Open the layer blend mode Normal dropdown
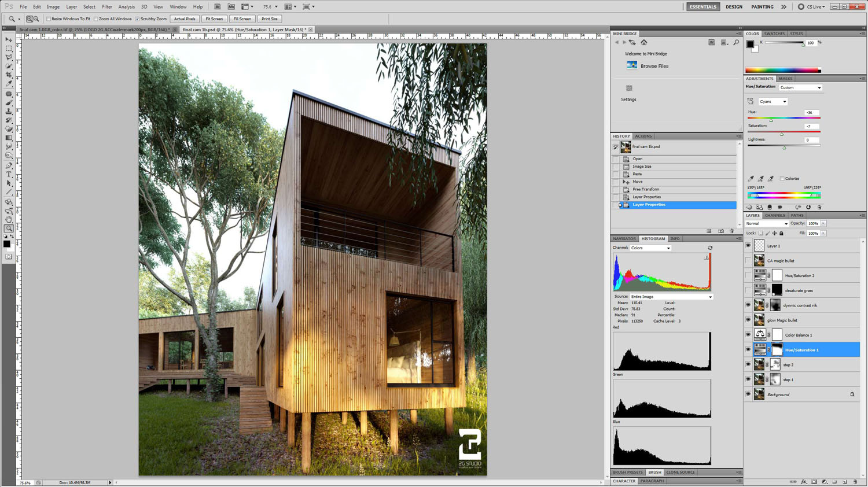This screenshot has width=868, height=487. [767, 223]
